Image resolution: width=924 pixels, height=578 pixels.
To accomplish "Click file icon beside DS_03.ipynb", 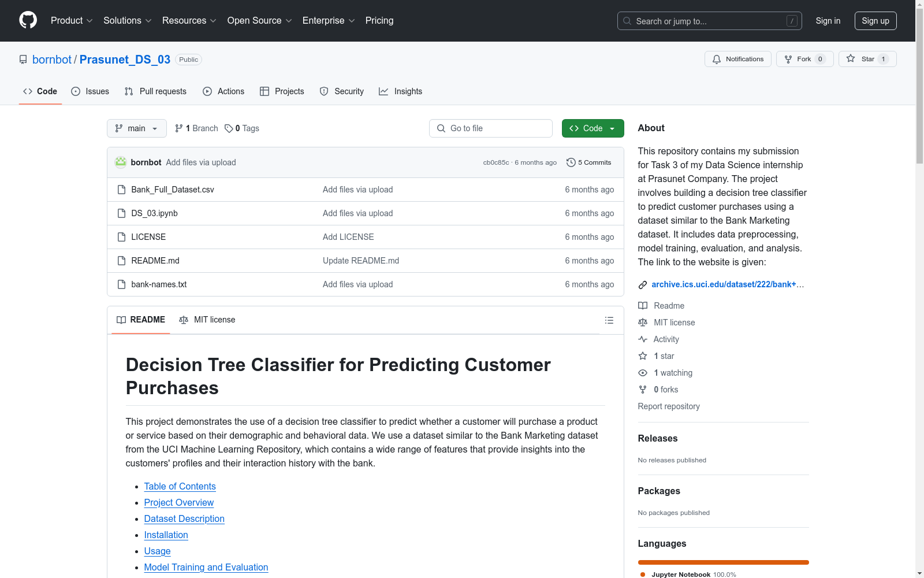I will click(x=121, y=213).
